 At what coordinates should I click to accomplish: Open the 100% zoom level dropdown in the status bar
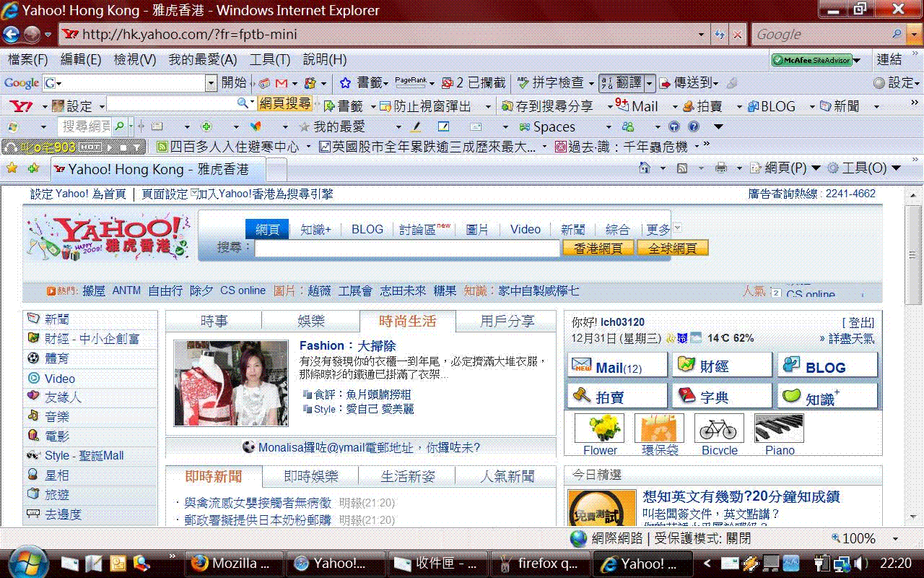point(896,538)
